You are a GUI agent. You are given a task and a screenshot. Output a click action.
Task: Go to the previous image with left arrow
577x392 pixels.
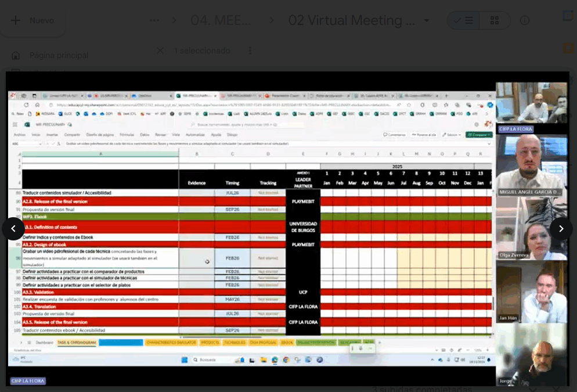click(13, 229)
